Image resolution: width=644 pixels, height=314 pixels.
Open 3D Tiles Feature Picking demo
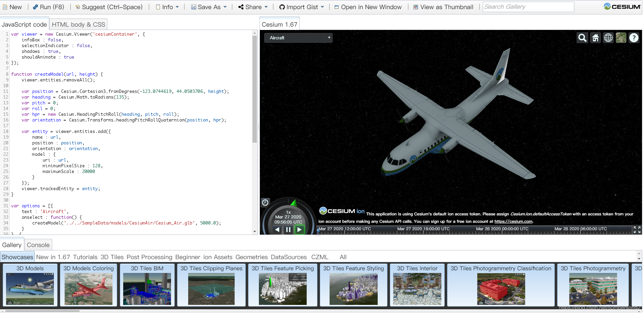283,285
